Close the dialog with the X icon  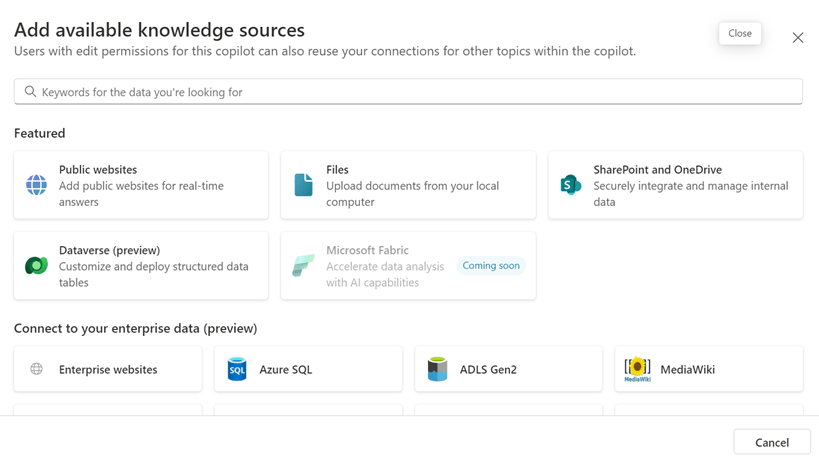(x=797, y=38)
